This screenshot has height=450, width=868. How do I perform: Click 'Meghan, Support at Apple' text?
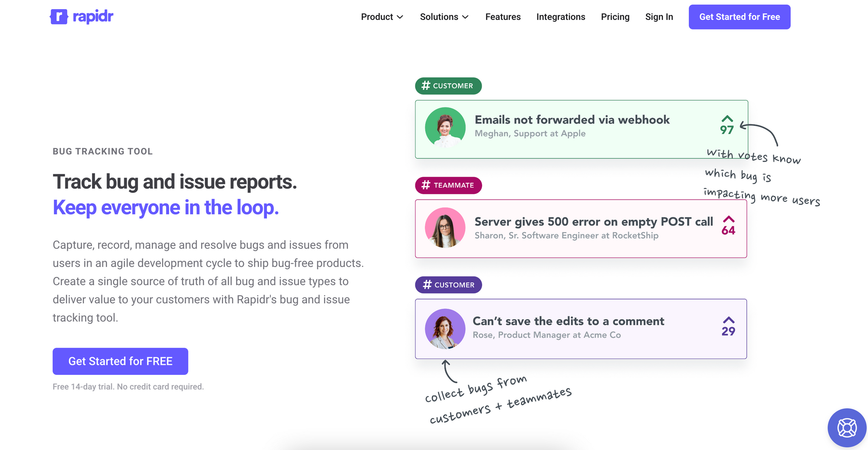pos(530,134)
